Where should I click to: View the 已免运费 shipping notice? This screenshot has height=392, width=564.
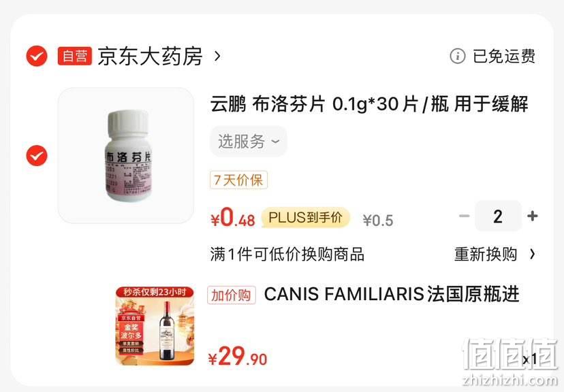tap(503, 56)
